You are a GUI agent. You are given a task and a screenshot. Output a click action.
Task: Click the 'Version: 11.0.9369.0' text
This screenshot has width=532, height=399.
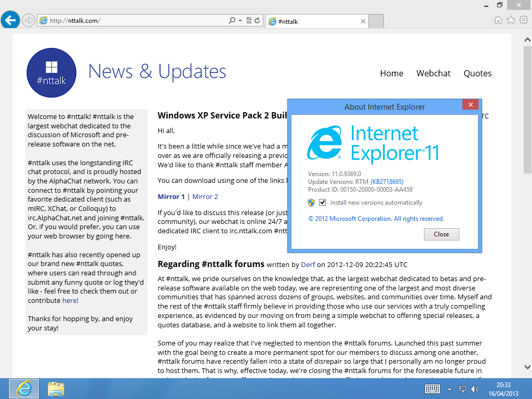coord(335,174)
